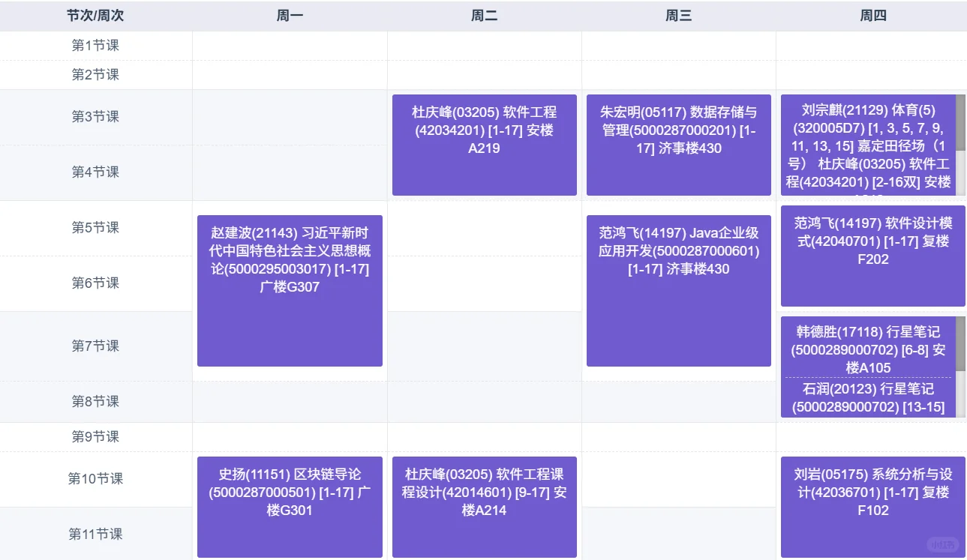The height and width of the screenshot is (560, 967).
Task: Select the 刘岩 系统分析与设计 course at 复楼F102
Action: coord(872,508)
